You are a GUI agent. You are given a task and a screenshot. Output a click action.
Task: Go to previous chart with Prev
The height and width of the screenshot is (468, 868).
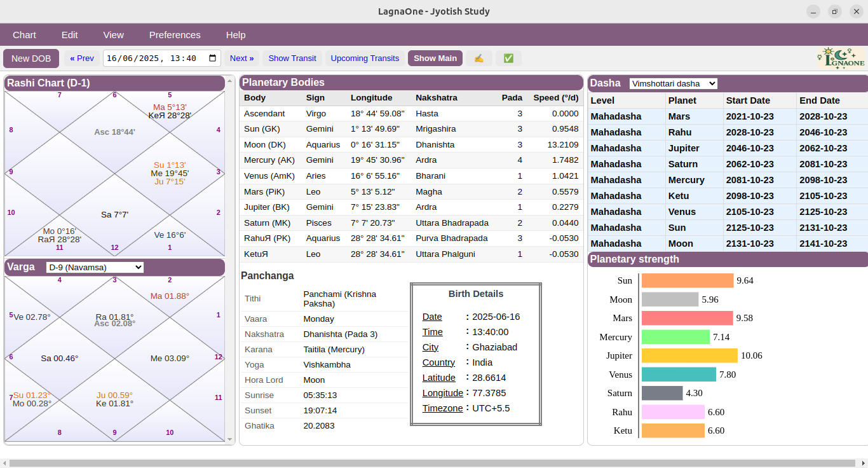coord(82,58)
